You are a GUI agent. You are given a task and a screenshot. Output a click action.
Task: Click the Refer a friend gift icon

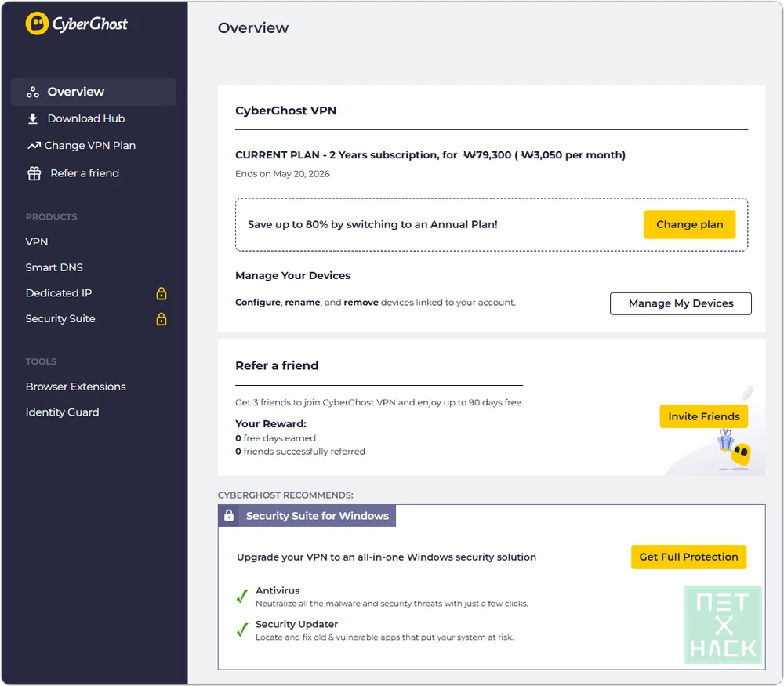(x=34, y=173)
